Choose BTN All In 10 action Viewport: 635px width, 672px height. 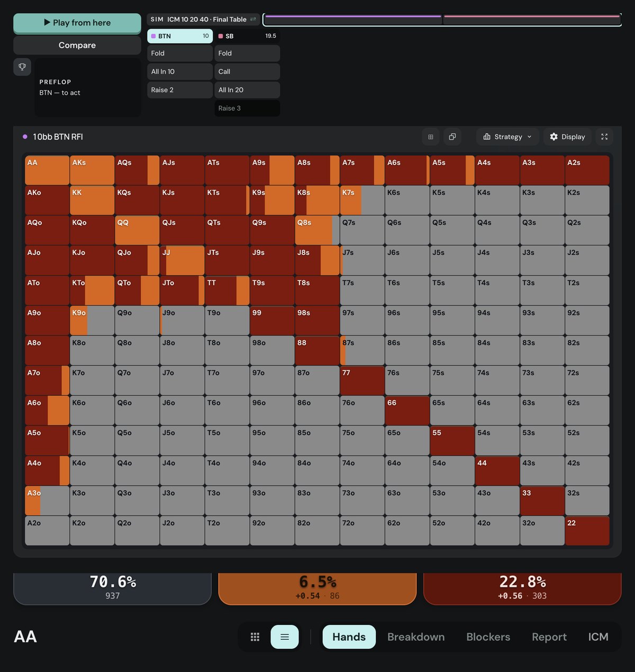click(180, 71)
